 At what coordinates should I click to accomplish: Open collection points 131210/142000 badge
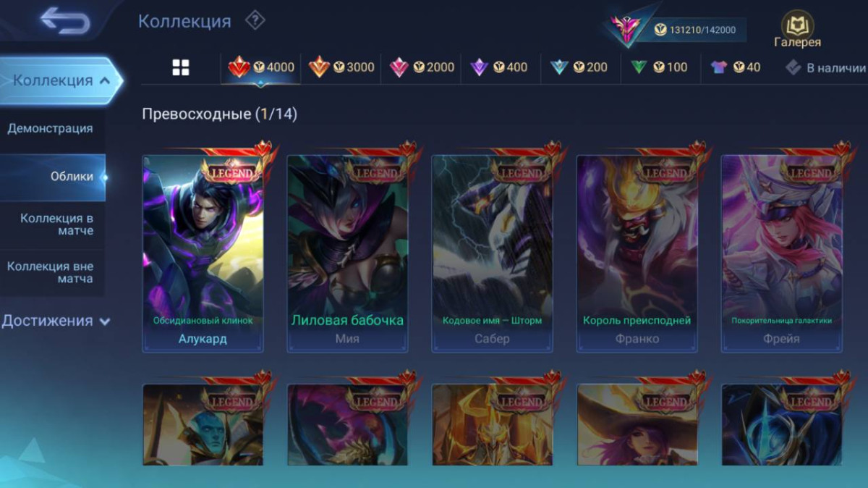tap(677, 30)
